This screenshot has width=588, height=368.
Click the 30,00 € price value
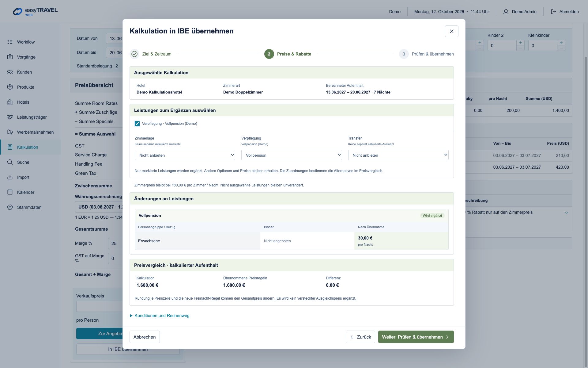(x=365, y=238)
